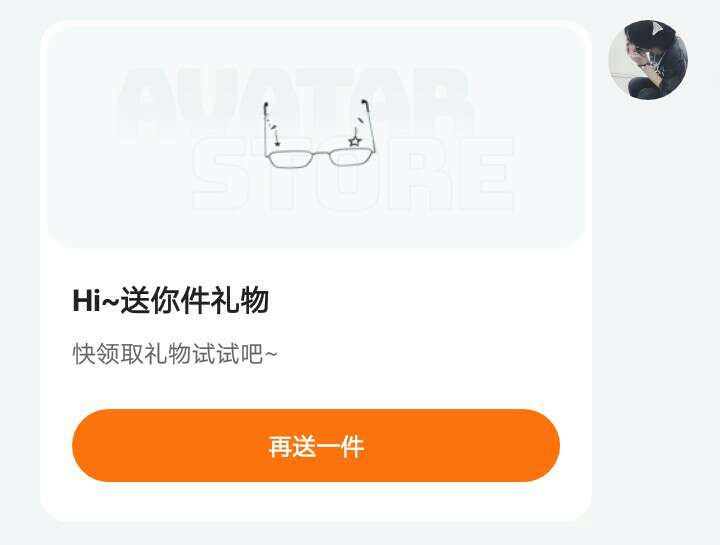Click the AVATAR watermark text

pos(294,99)
